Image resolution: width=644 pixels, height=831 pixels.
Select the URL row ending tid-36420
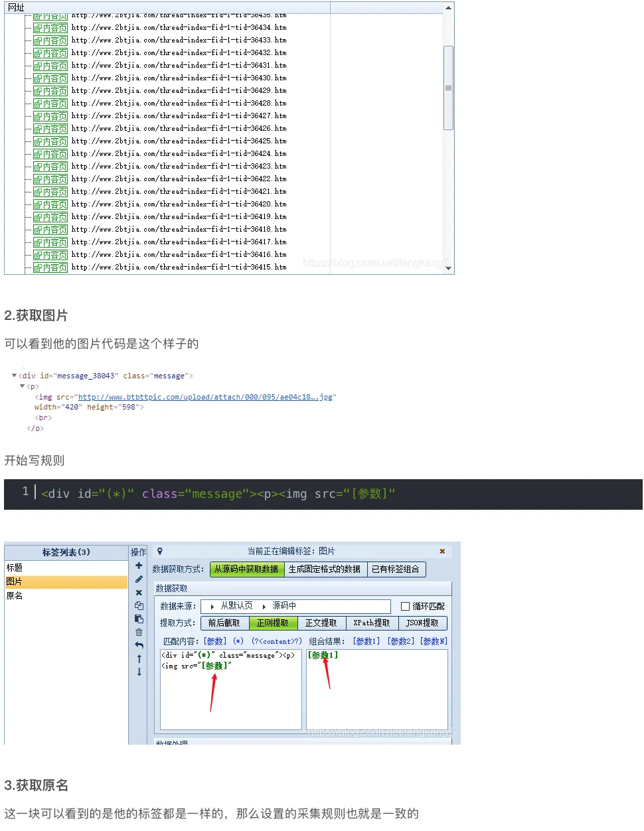179,204
